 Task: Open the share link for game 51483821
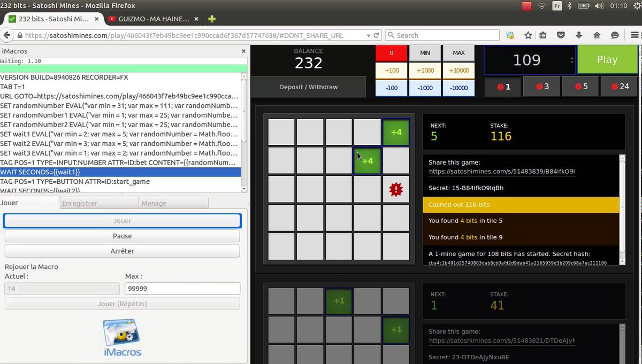click(502, 340)
